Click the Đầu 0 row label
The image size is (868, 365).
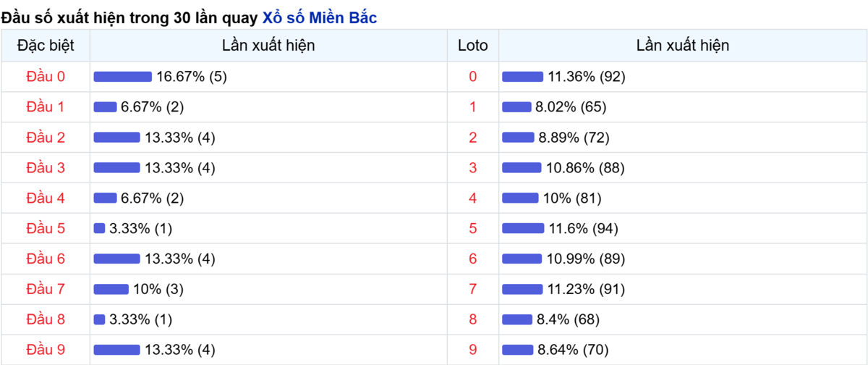[x=46, y=77]
